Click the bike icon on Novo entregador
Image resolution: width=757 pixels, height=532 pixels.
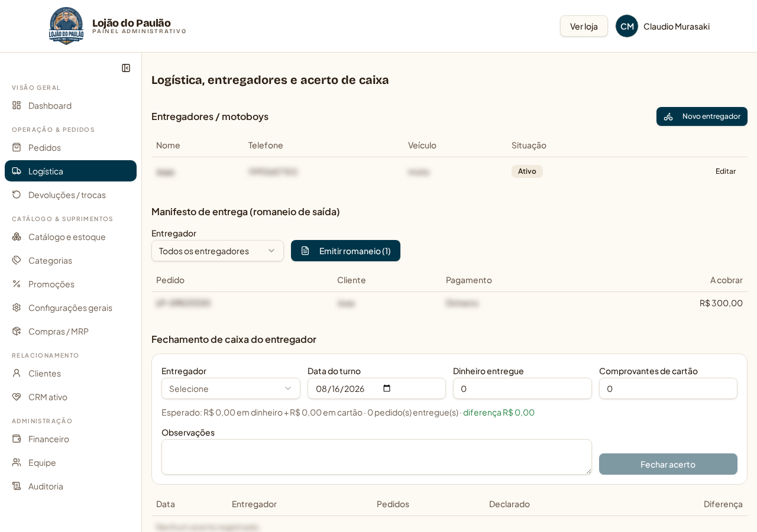click(668, 116)
